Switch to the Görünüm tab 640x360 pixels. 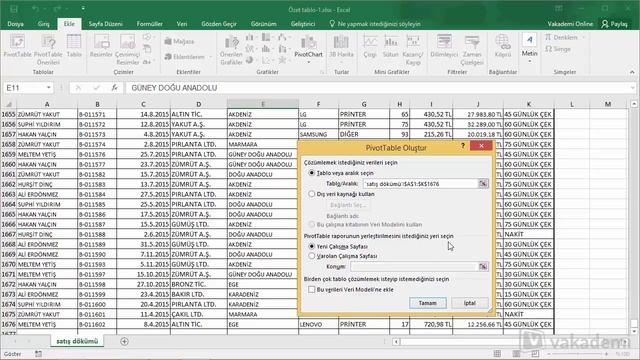(263, 24)
